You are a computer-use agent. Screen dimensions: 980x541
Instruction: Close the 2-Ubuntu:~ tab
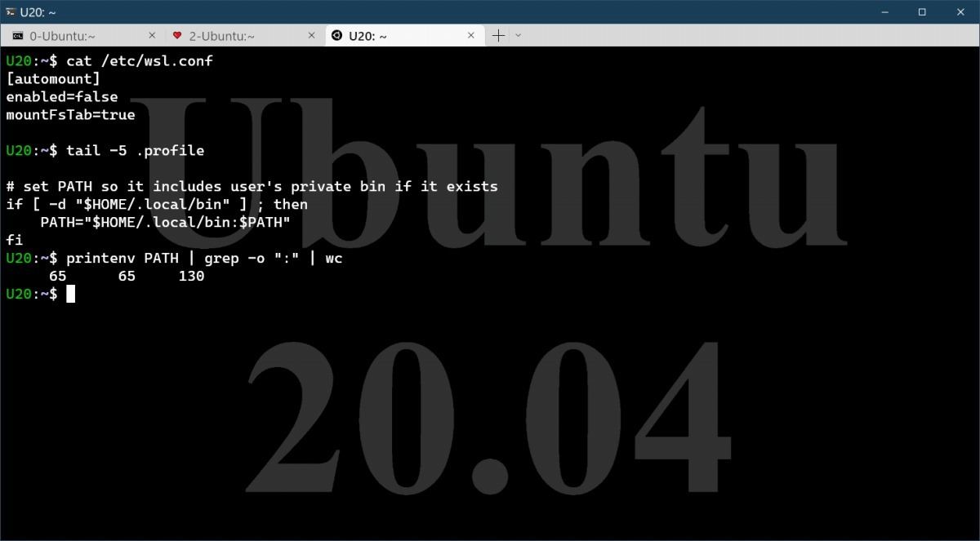pyautogui.click(x=311, y=36)
